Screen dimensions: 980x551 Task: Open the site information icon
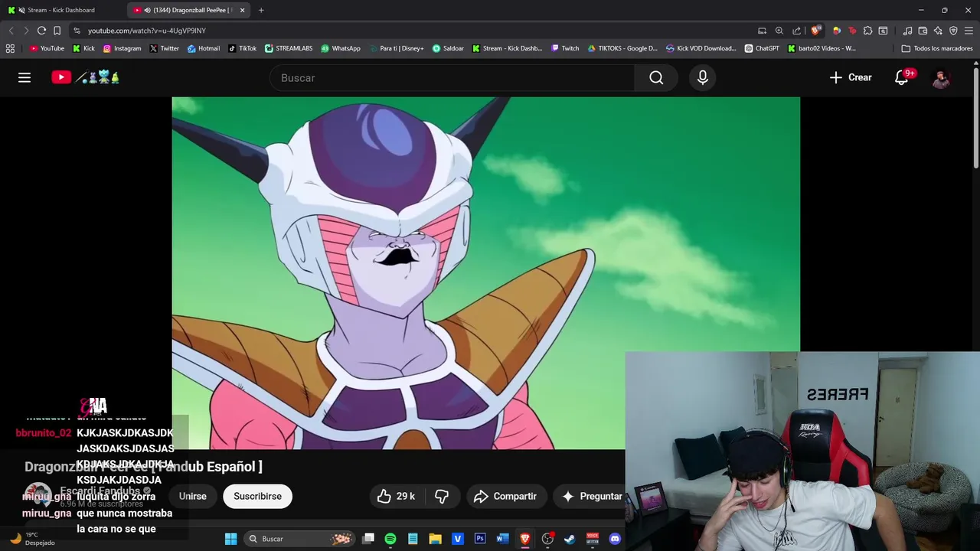point(77,31)
